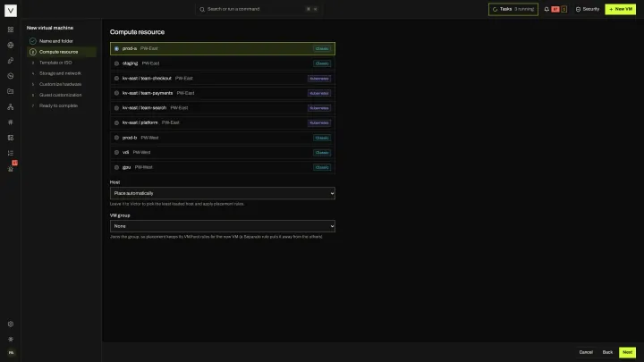The image size is (644, 362).
Task: Click the red alert count badge
Action: point(555,9)
